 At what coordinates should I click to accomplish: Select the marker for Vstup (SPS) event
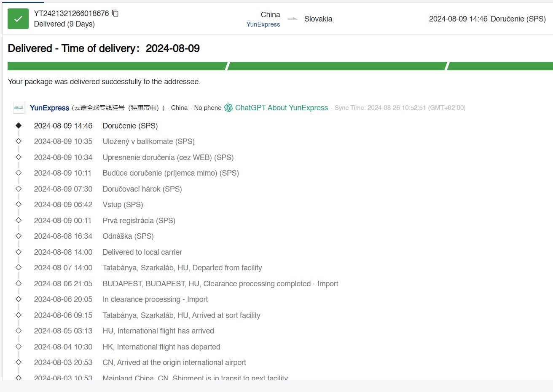click(19, 205)
